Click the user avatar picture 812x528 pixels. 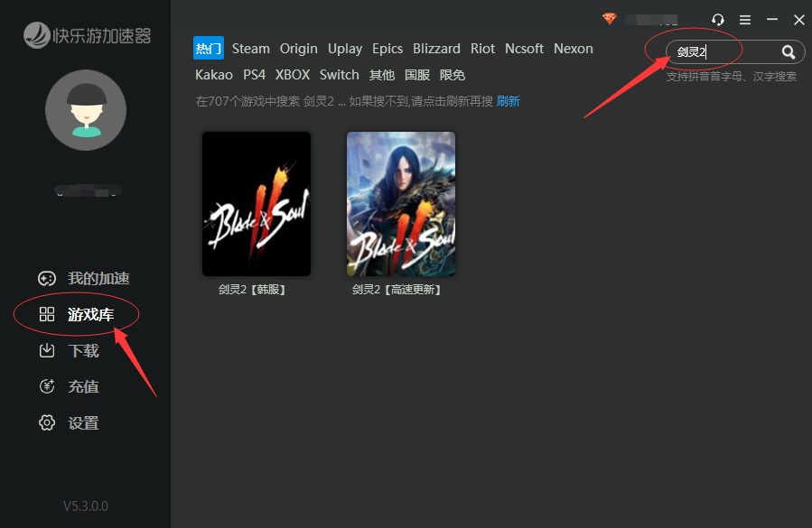(x=86, y=110)
